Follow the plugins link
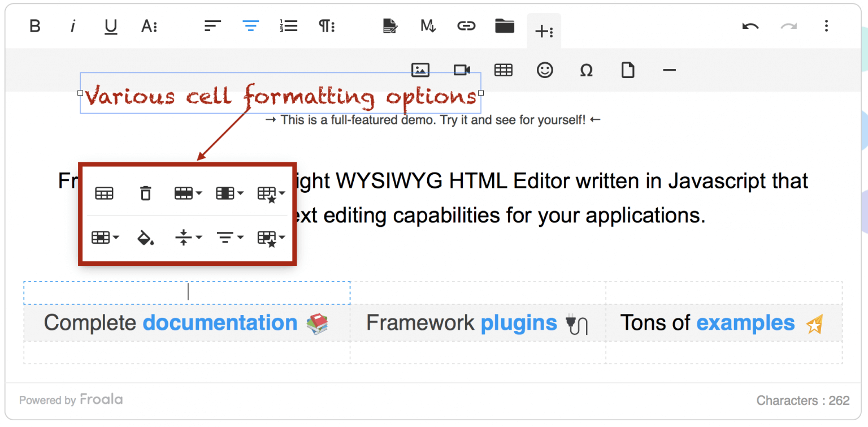 point(518,323)
